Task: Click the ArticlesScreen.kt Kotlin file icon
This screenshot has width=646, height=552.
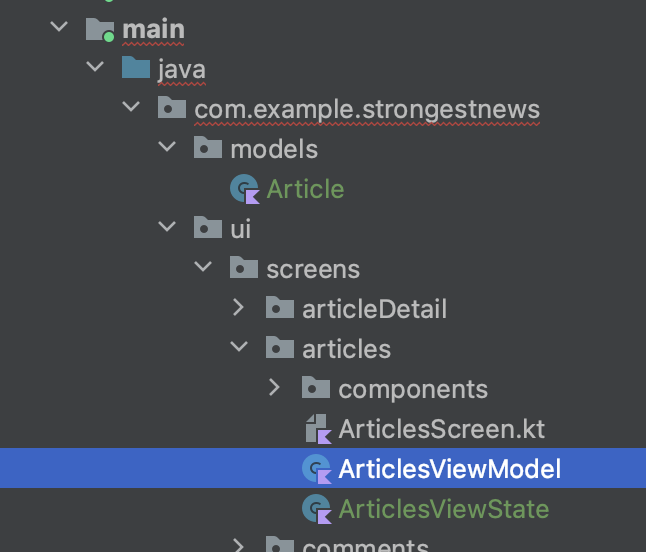Action: click(318, 429)
